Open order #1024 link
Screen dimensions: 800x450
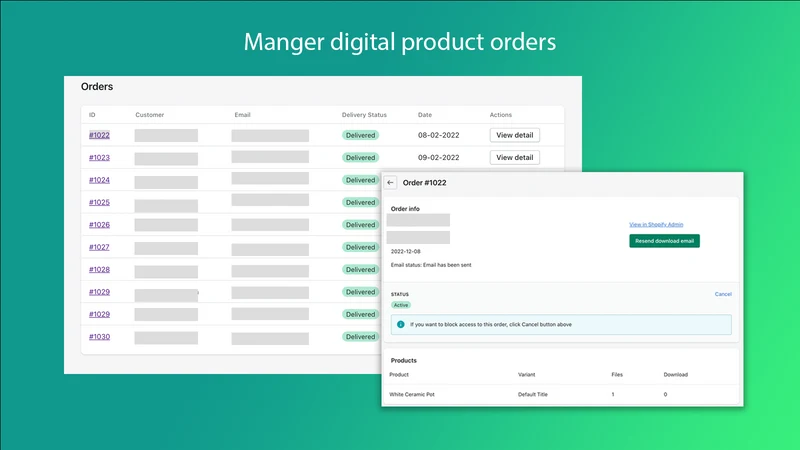click(x=99, y=180)
